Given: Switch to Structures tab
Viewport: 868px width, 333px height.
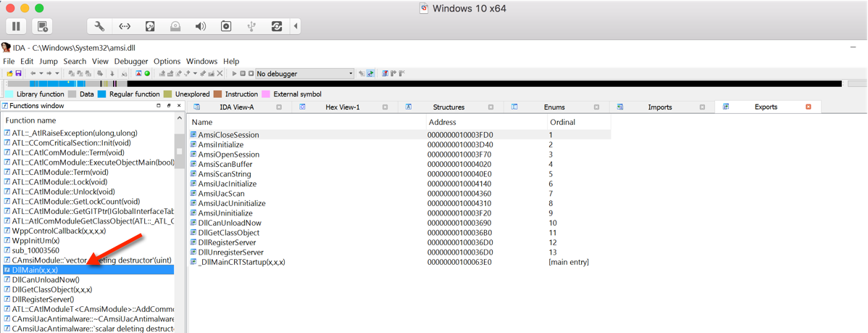Looking at the screenshot, I should pos(448,107).
